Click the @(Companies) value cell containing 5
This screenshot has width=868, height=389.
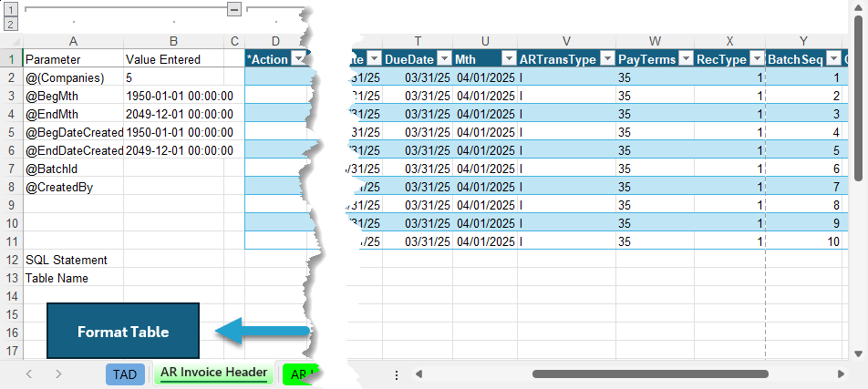click(x=174, y=77)
